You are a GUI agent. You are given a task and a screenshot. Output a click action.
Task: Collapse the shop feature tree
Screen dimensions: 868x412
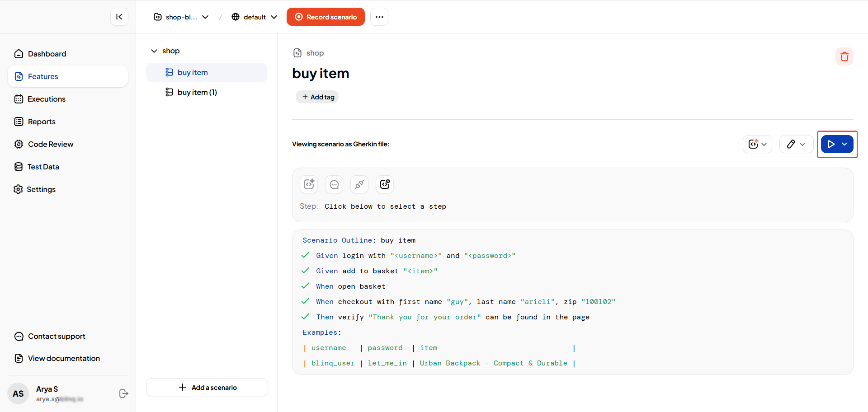pos(154,51)
